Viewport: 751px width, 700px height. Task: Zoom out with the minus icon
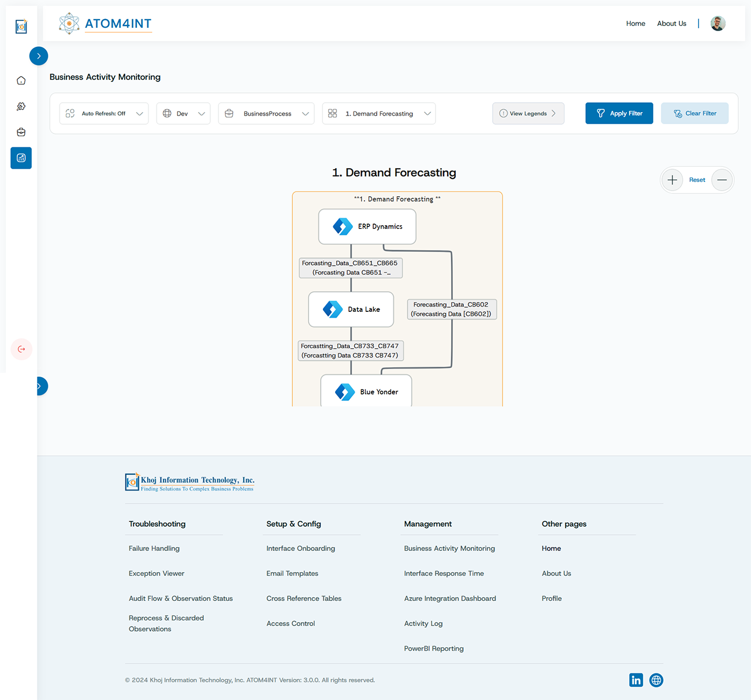[x=722, y=180]
